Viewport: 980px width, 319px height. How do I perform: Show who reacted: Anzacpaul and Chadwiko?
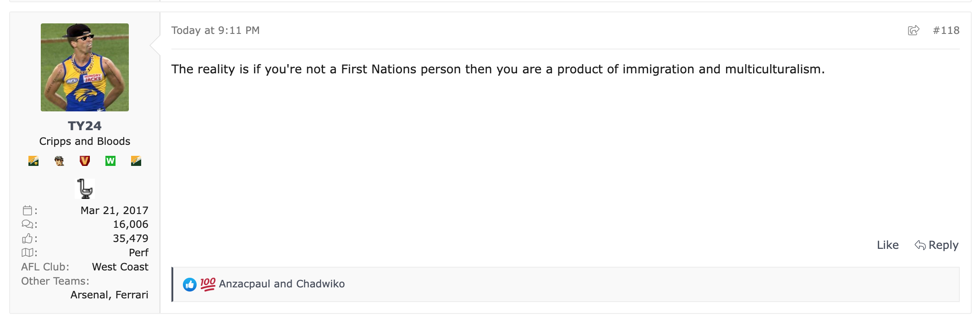pos(281,284)
